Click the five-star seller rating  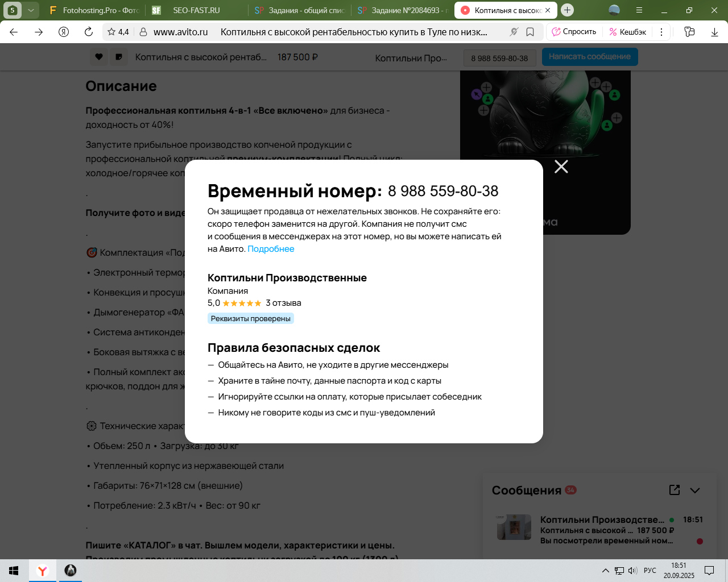pyautogui.click(x=242, y=304)
